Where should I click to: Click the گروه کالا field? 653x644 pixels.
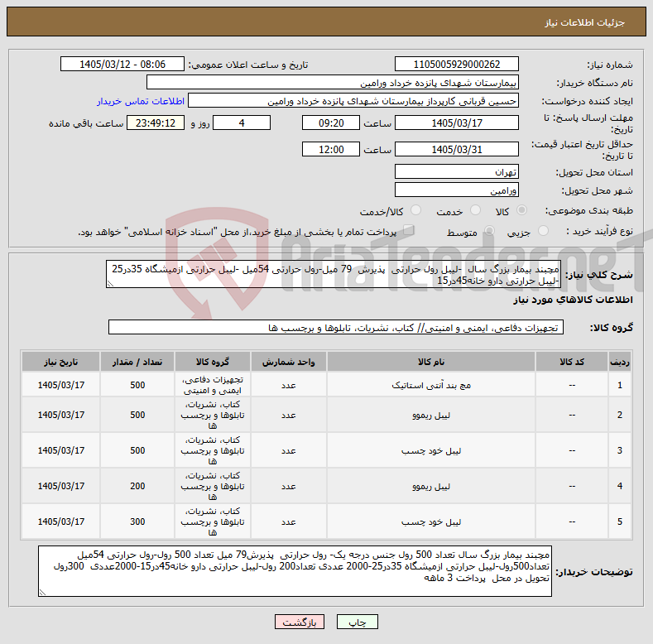pyautogui.click(x=336, y=328)
